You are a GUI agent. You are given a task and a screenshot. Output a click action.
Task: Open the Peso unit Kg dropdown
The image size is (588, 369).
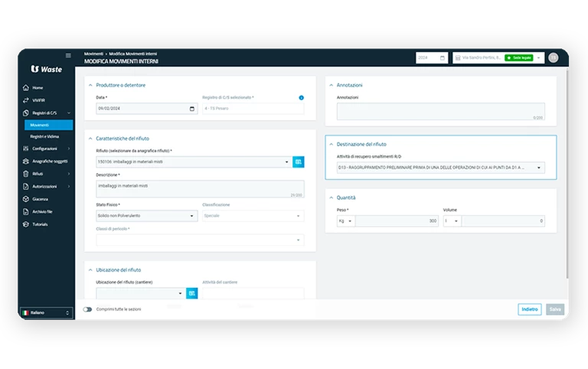coord(345,221)
